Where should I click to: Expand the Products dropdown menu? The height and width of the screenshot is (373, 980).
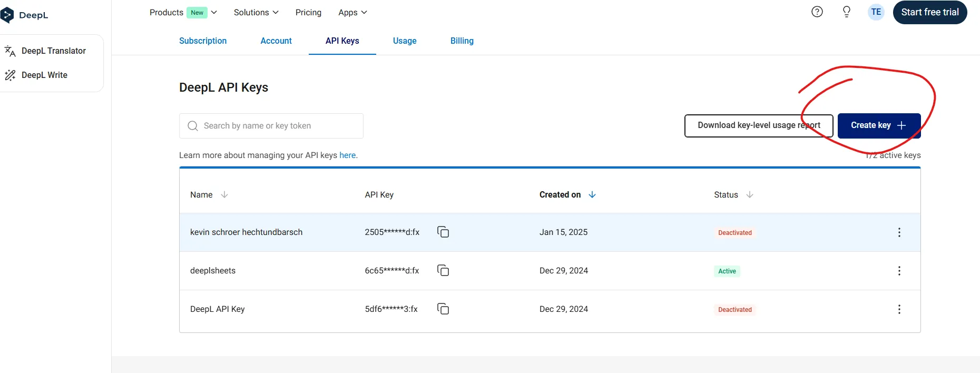pos(183,13)
